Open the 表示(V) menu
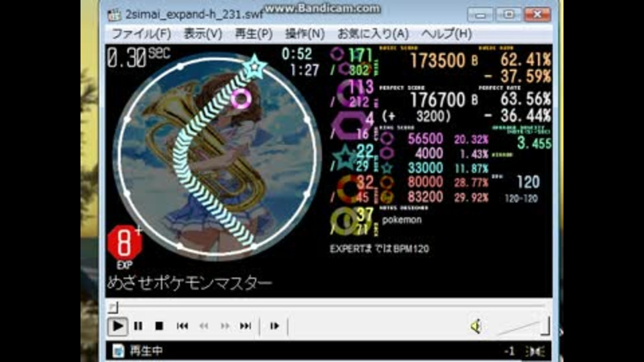Viewport: 644px width, 362px height. [x=203, y=34]
